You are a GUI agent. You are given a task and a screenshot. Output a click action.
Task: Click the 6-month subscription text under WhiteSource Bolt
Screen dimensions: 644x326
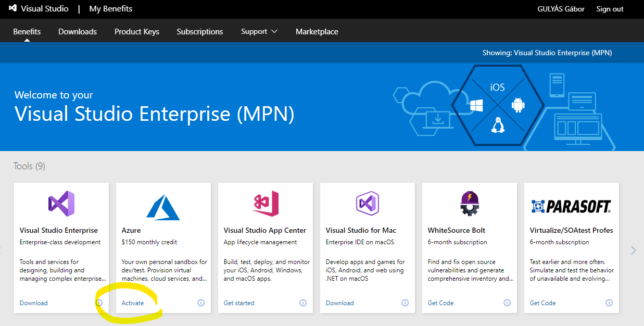click(x=458, y=242)
